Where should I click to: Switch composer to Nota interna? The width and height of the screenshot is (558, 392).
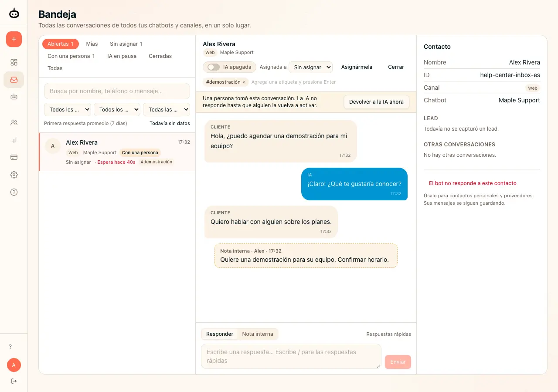point(258,334)
